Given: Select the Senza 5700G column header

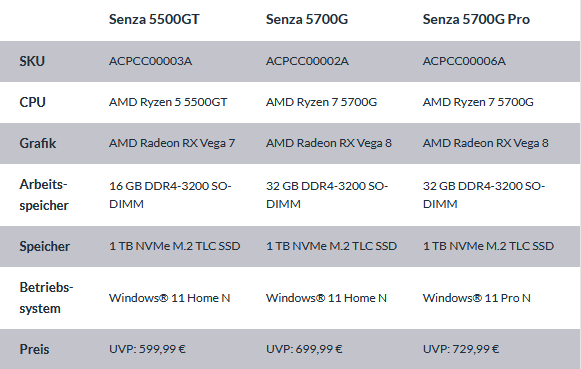Looking at the screenshot, I should click(307, 19).
